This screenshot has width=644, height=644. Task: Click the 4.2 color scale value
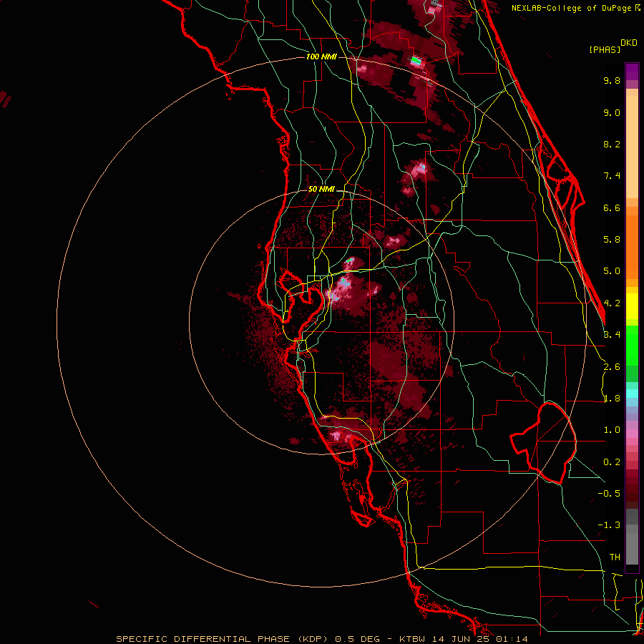click(x=612, y=303)
